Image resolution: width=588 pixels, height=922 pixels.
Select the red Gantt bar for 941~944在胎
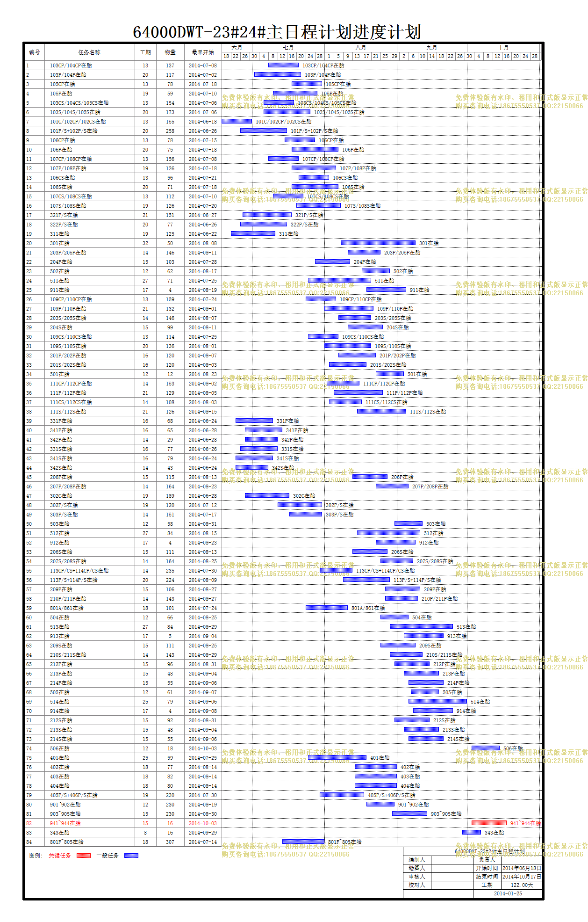tap(489, 823)
